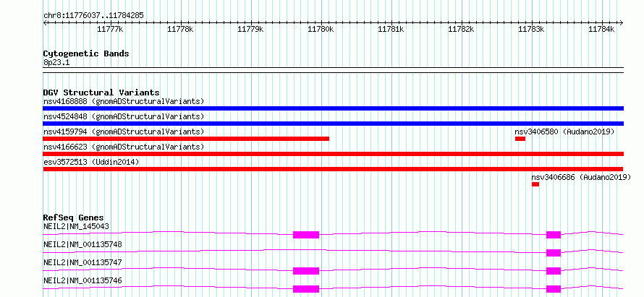The width and height of the screenshot is (644, 297).
Task: Click the nsv4524848 blue variant bar
Action: click(333, 124)
